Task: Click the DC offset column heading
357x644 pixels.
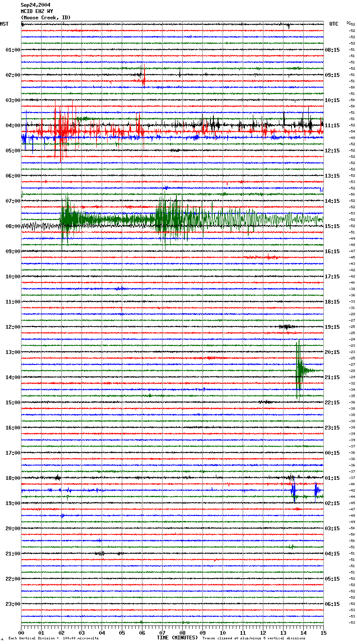Action: (349, 23)
